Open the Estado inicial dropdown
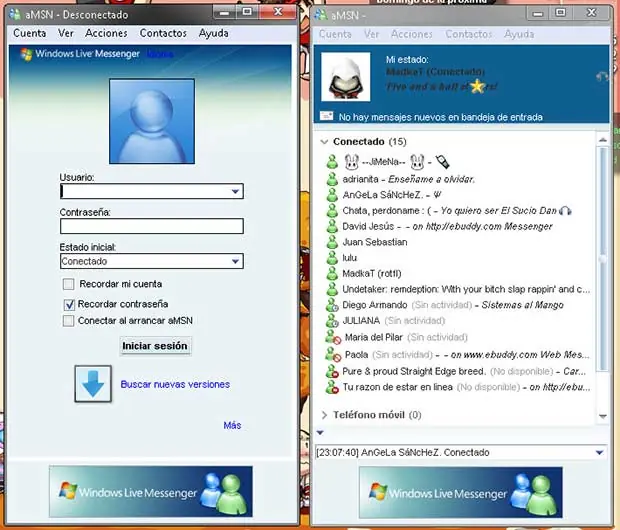Viewport: 620px width, 530px height. (235, 262)
